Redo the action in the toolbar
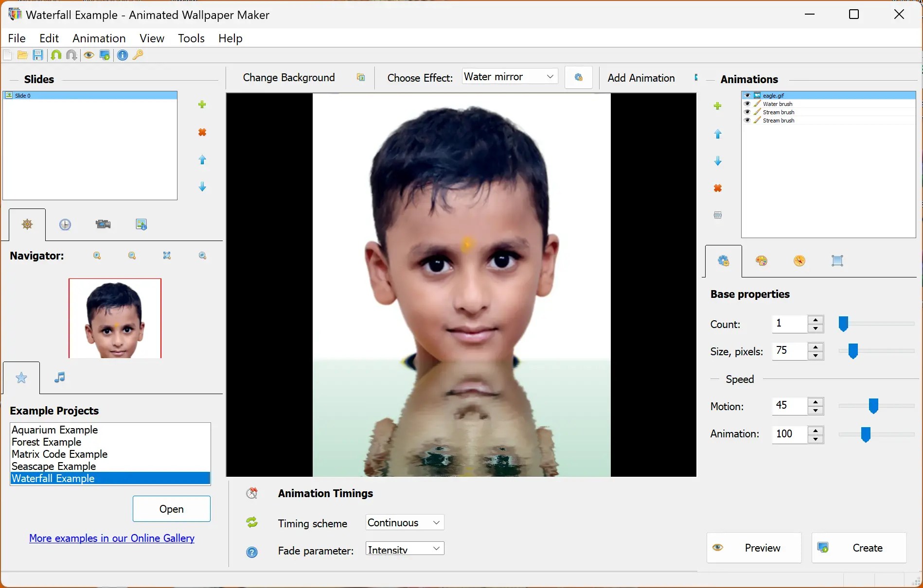Viewport: 923px width, 588px height. tap(71, 55)
